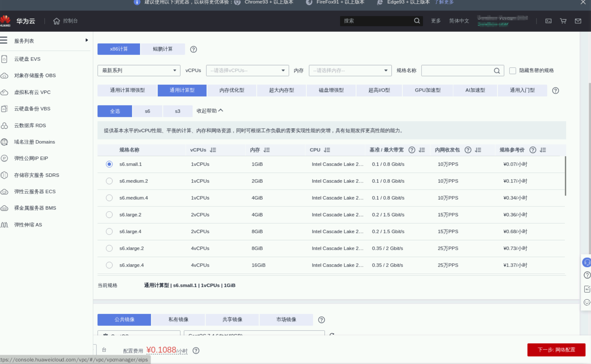Click help icon beside 鲲鹏计算 tab
Viewport: 591px width, 364px height.
pyautogui.click(x=194, y=49)
